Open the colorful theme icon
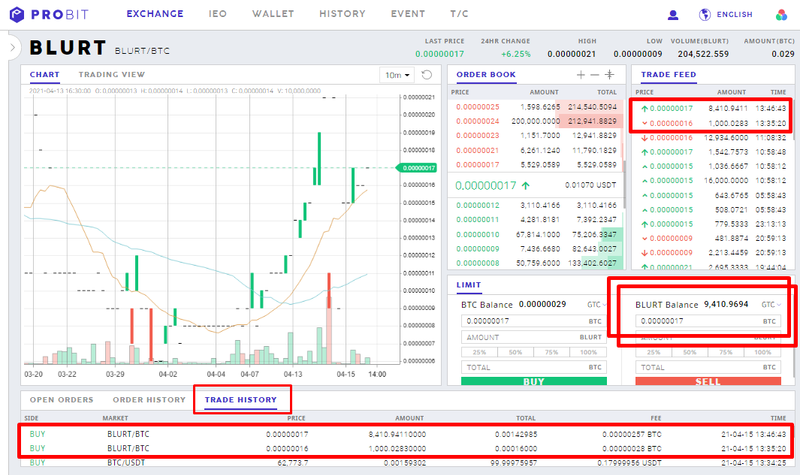Viewport: 800px width, 475px height. [781, 15]
